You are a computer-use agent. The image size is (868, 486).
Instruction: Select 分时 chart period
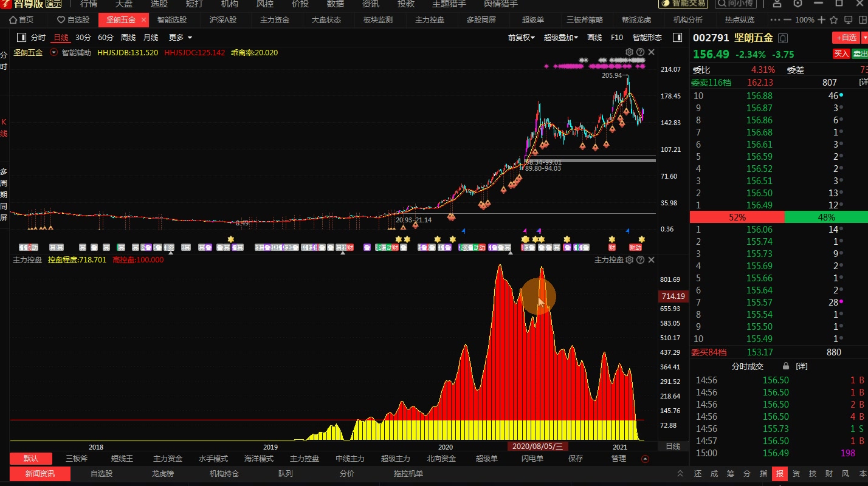tap(38, 38)
